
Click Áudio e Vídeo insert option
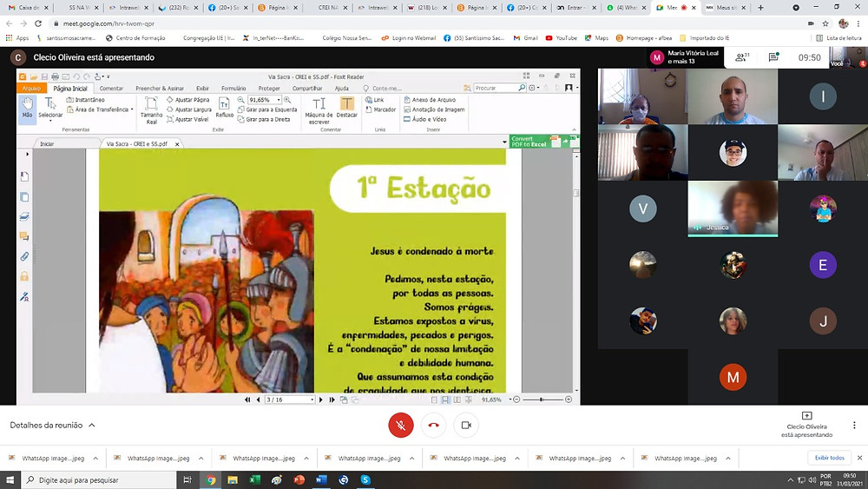click(x=424, y=119)
